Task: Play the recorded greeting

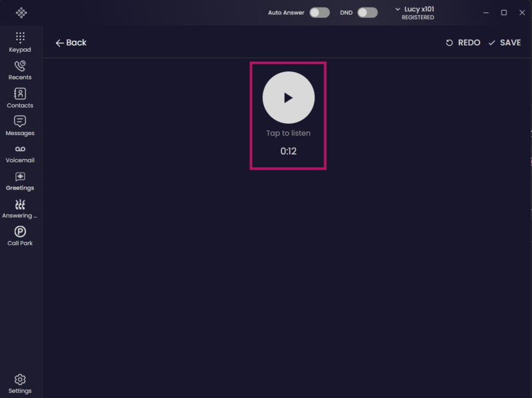Action: (289, 97)
